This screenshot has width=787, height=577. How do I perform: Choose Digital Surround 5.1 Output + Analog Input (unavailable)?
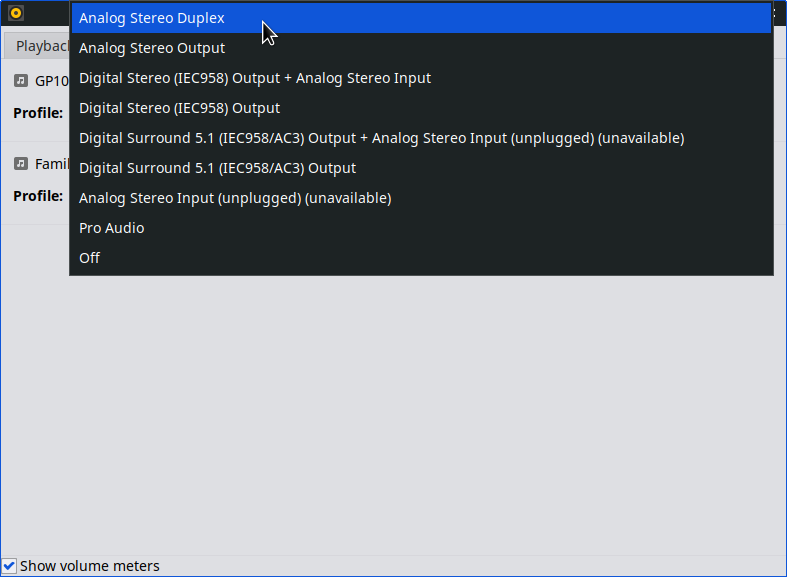pyautogui.click(x=381, y=138)
